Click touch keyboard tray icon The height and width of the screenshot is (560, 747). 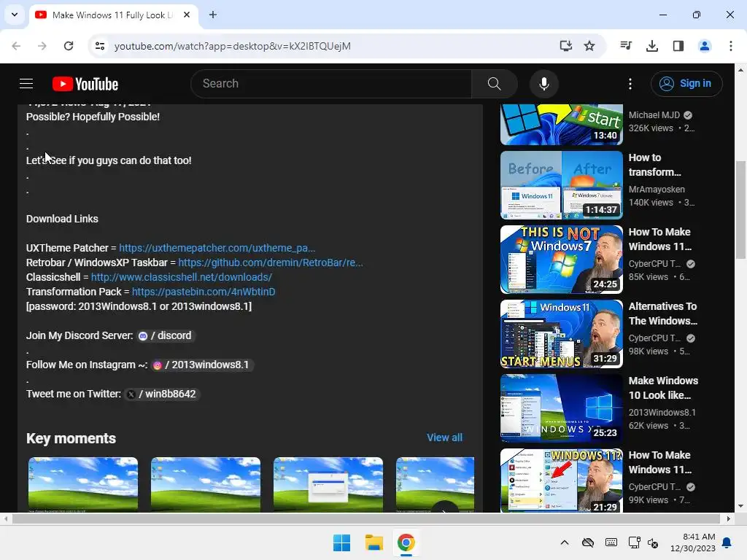pyautogui.click(x=611, y=542)
